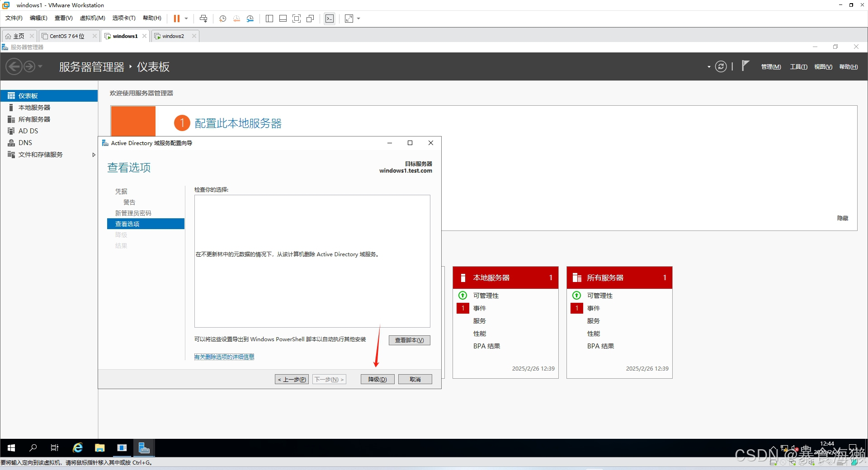Viewport: 868px width, 470px height.
Task: Go to the 新管理员密码 wizard step
Action: point(133,213)
